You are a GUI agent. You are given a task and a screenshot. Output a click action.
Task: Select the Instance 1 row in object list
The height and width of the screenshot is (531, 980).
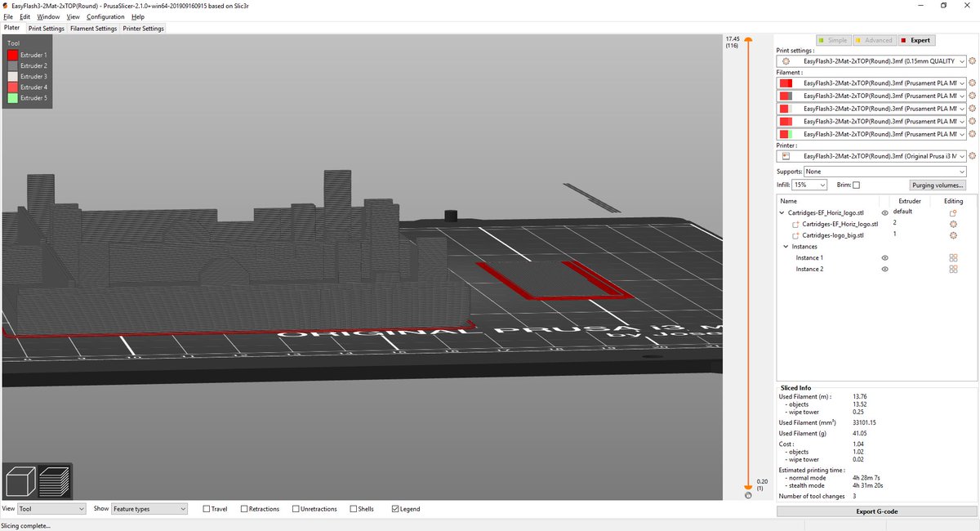[x=876, y=258]
